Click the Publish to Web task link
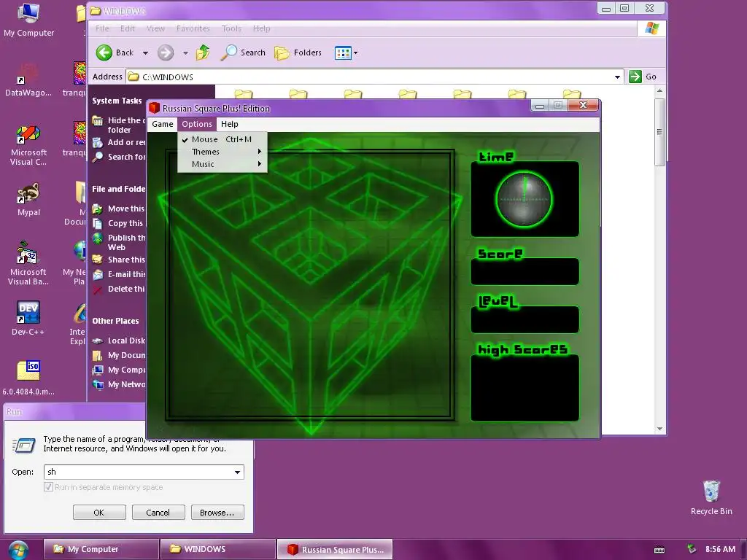The image size is (747, 560). point(126,242)
